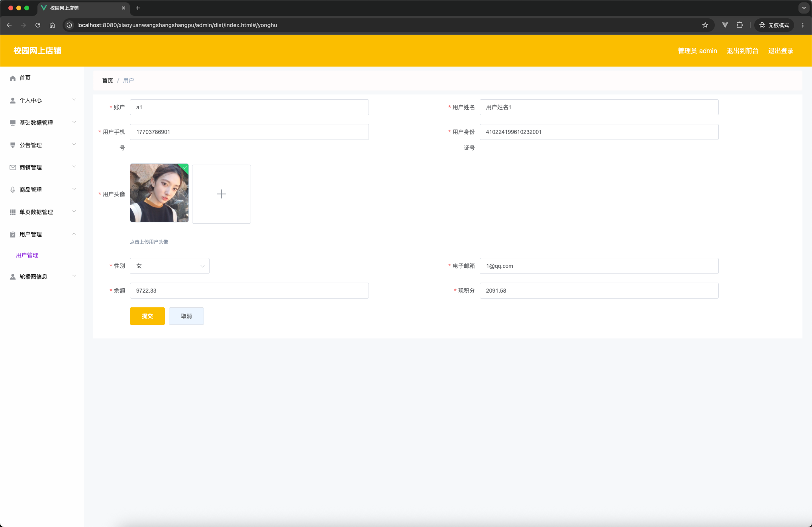
Task: Expand the 基础数据管理 menu chevron
Action: click(x=74, y=122)
